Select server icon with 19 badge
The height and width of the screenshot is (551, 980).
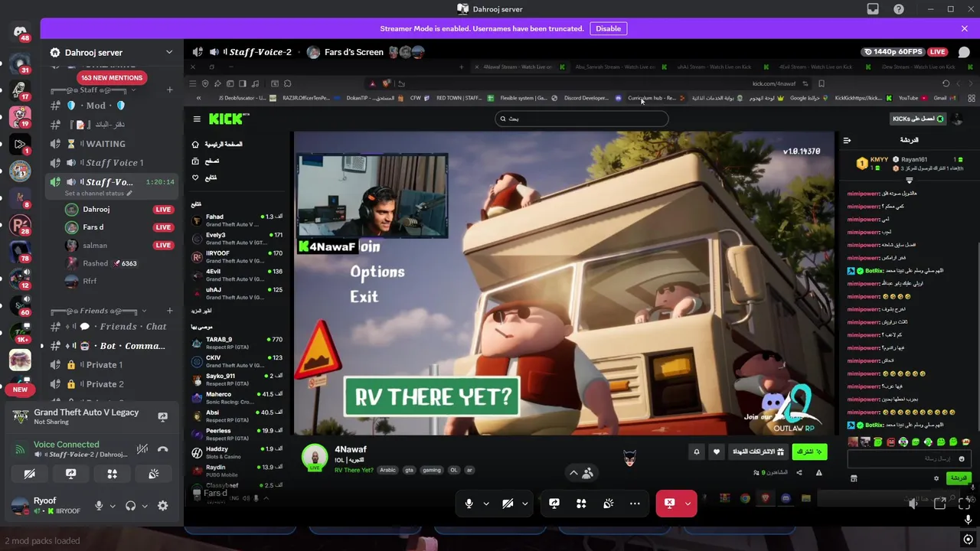[x=20, y=117]
